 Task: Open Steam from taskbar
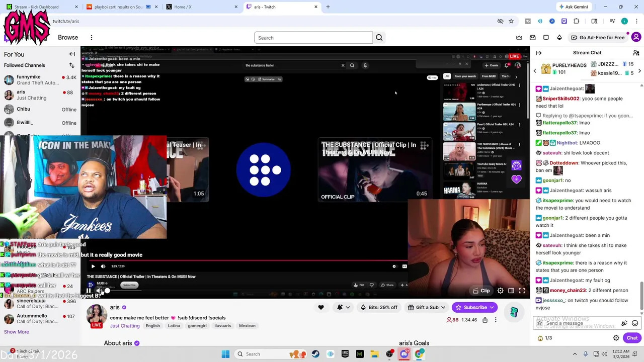[315, 354]
